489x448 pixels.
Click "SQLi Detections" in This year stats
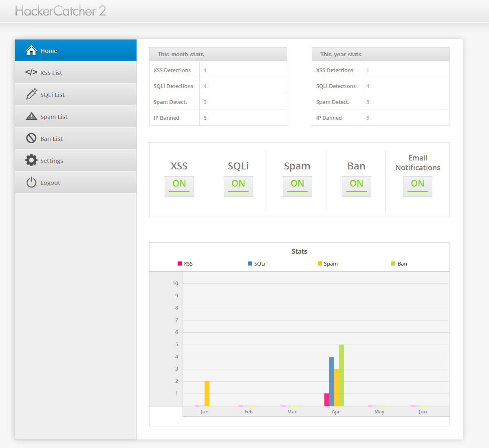336,86
